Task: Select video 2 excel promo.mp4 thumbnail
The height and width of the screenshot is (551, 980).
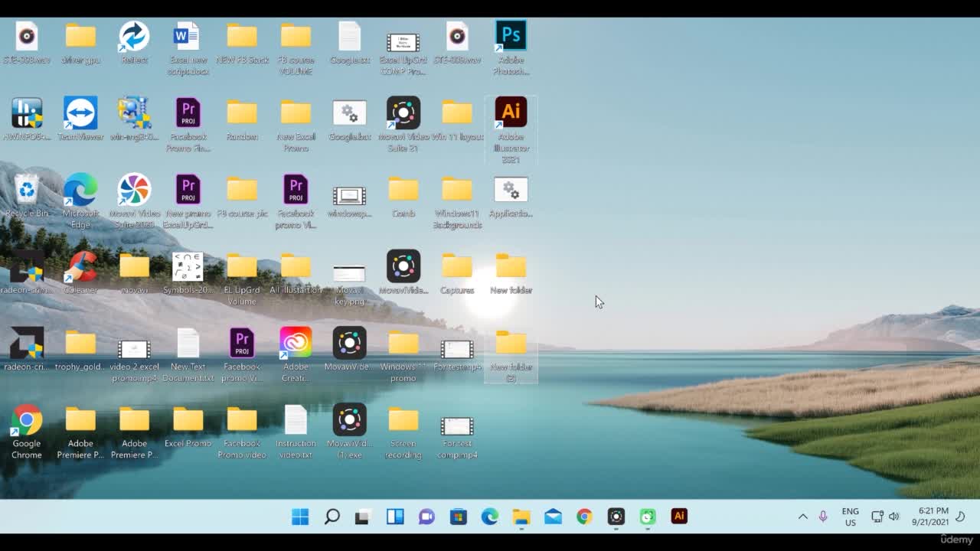Action: (134, 360)
